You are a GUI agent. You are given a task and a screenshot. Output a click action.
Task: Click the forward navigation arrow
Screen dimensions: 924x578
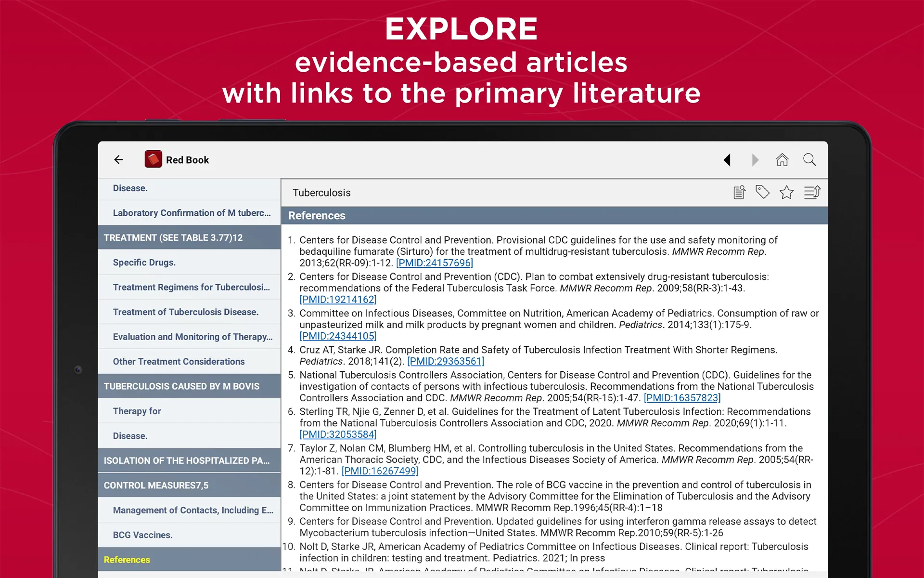click(x=753, y=160)
